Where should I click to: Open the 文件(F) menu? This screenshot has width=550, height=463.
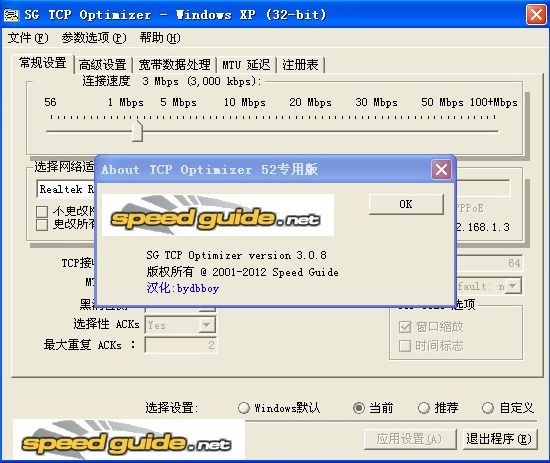point(28,38)
